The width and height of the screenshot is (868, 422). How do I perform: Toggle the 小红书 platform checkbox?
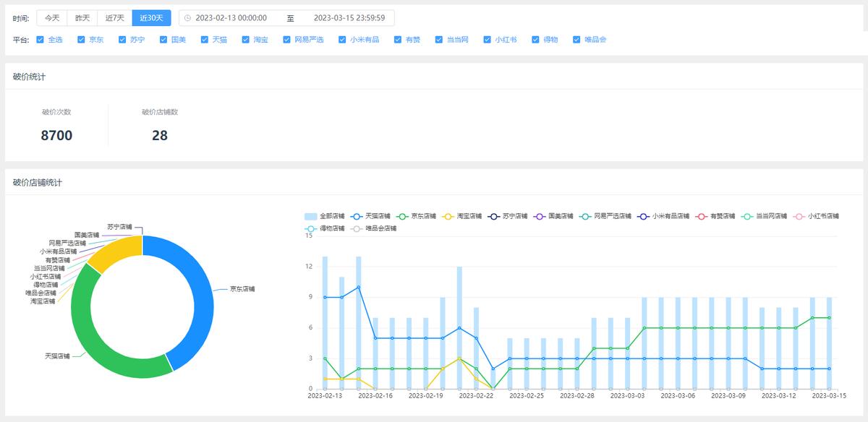(x=488, y=40)
